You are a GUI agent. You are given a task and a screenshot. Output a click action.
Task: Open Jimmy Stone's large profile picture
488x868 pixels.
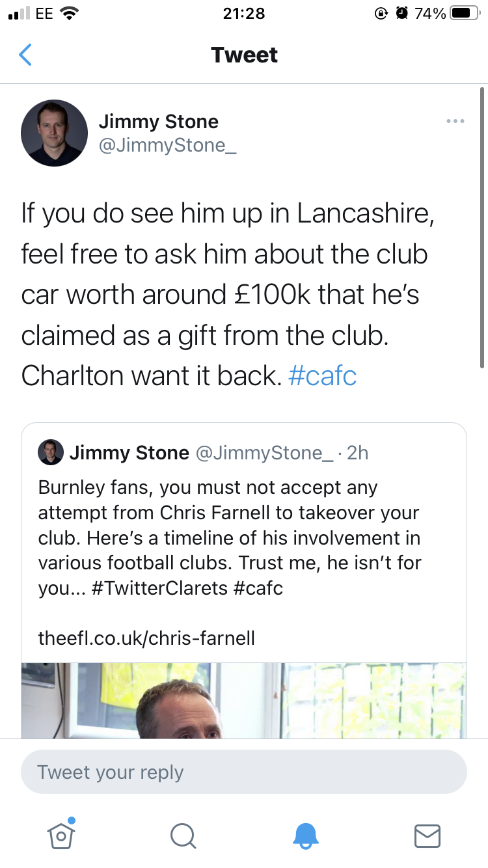(x=54, y=133)
